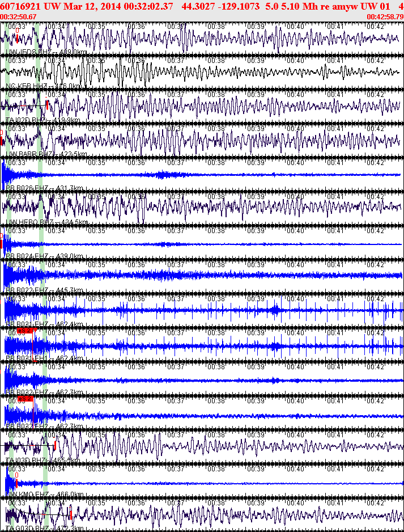Screen dimensions: 404x532
Task: Select the UW.HEBO BHZ 434.5km station label
Action: [47, 222]
